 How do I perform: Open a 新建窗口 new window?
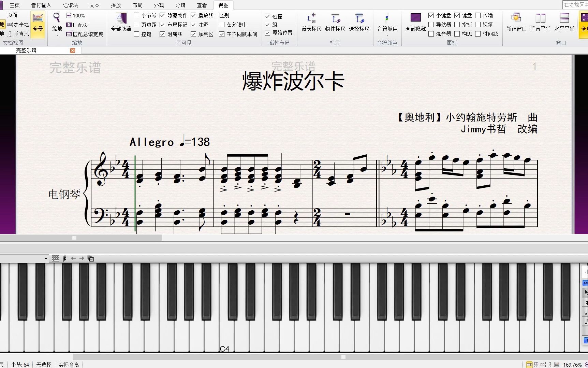tap(516, 23)
